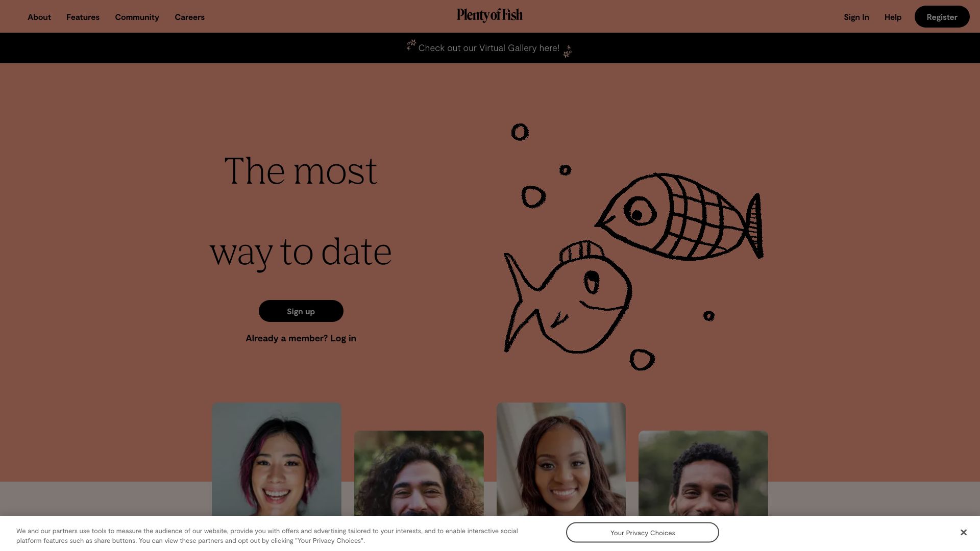Click the sparkle icon right of Virtual Gallery text
This screenshot has width=980, height=551.
(x=567, y=51)
